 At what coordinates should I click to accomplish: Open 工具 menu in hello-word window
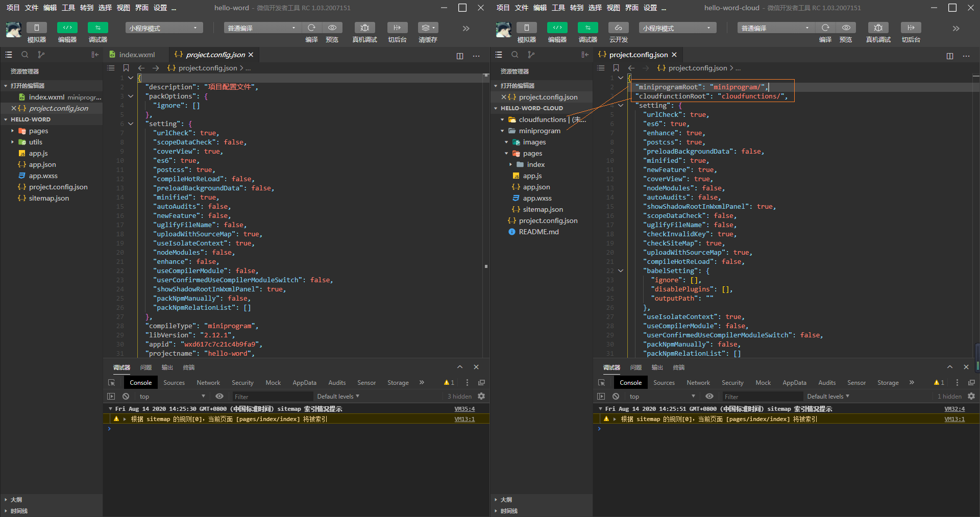[68, 8]
